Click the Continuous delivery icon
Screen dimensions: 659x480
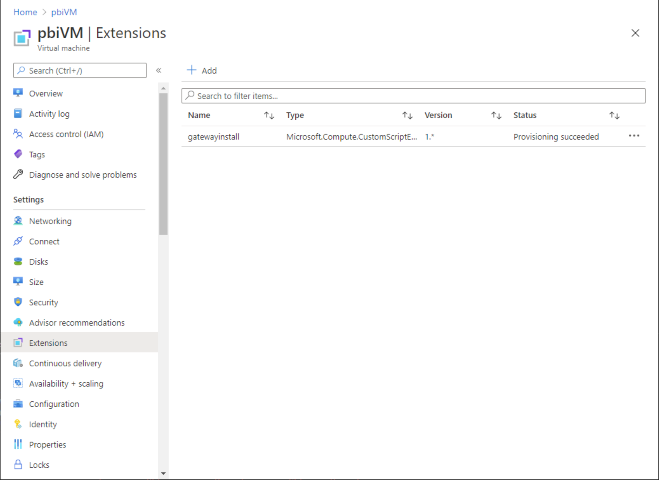(18, 363)
